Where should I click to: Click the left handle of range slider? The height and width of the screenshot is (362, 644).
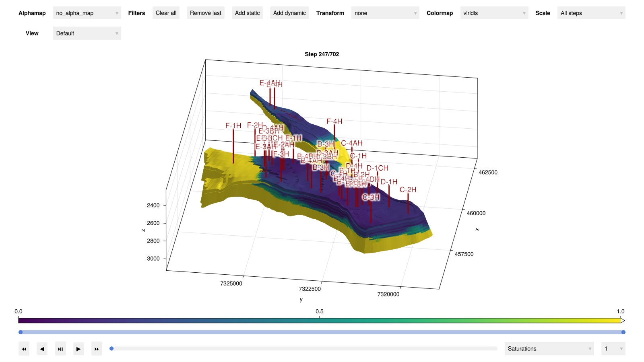21,332
